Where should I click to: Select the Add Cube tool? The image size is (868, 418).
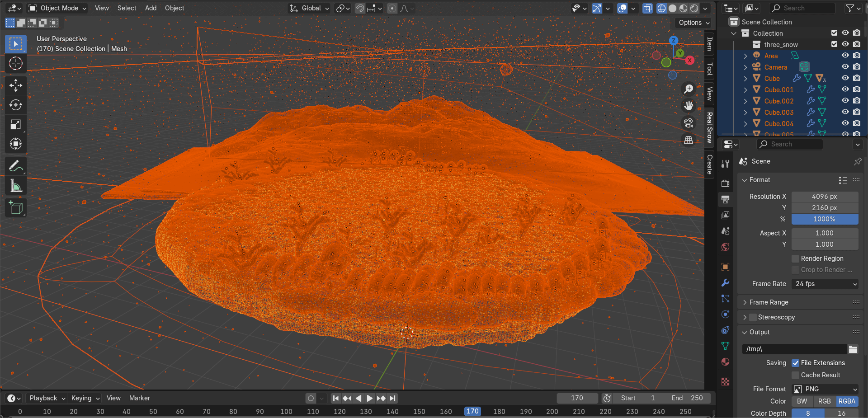(16, 208)
